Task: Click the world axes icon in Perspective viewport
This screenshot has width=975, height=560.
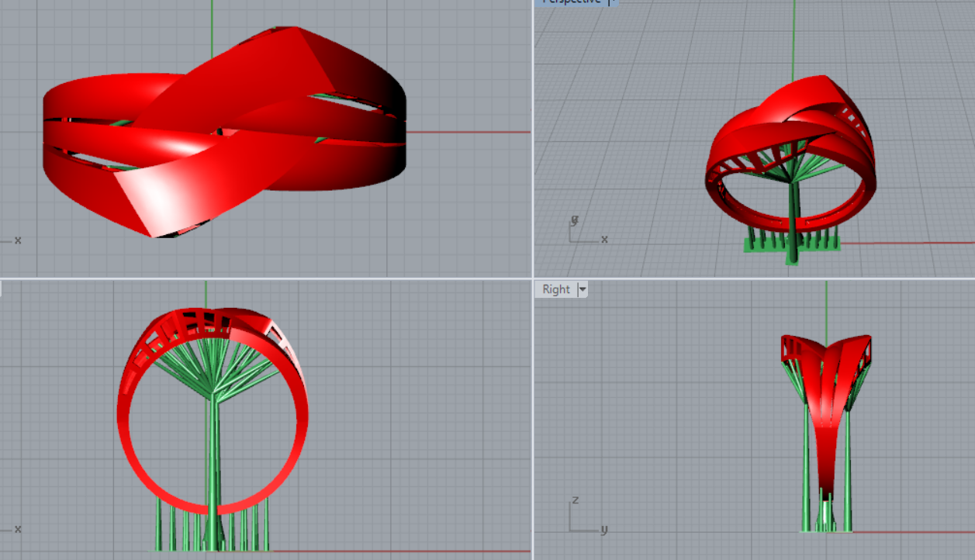Action: point(586,231)
